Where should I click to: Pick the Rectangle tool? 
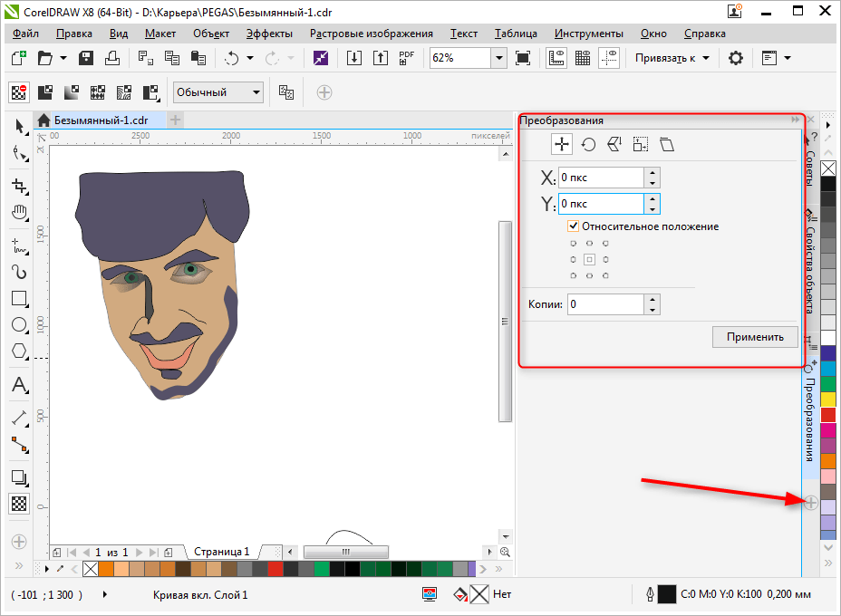point(19,298)
